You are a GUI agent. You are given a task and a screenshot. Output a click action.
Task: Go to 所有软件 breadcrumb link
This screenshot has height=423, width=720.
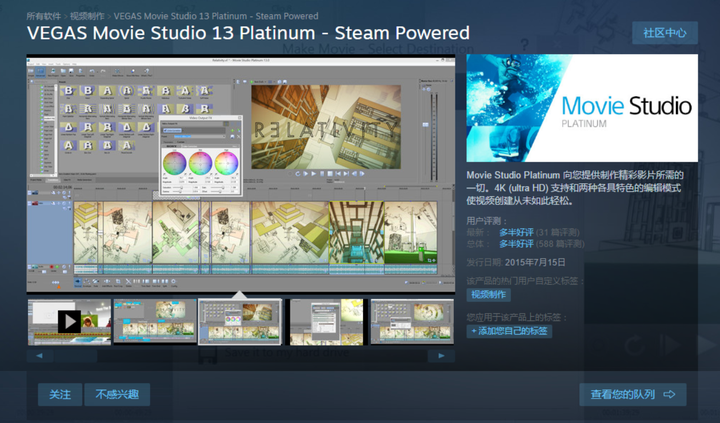(x=44, y=16)
